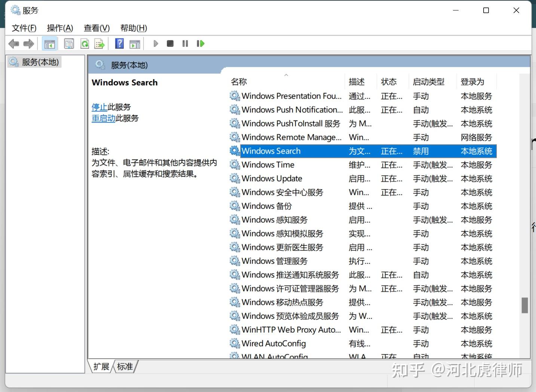536x392 pixels.
Task: Click 禁用 startup type of Windows Search
Action: (x=421, y=151)
